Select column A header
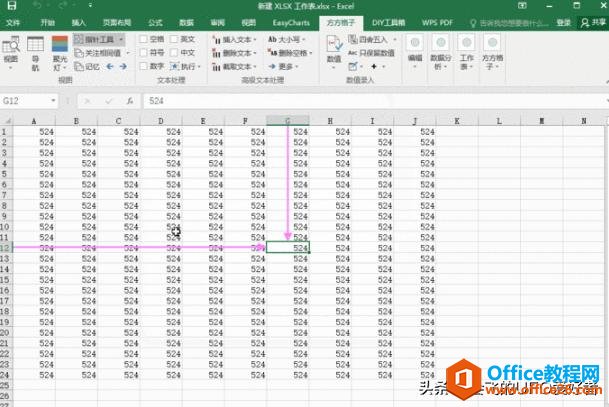This screenshot has width=609, height=407. tap(34, 121)
